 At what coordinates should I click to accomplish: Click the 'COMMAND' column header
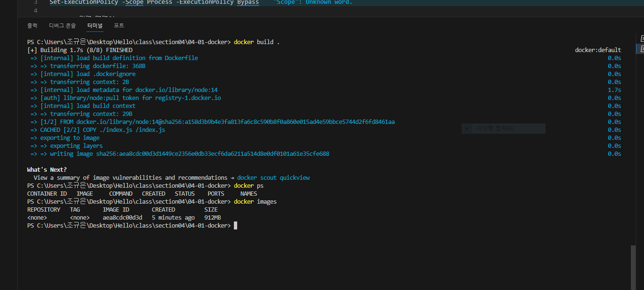click(121, 194)
